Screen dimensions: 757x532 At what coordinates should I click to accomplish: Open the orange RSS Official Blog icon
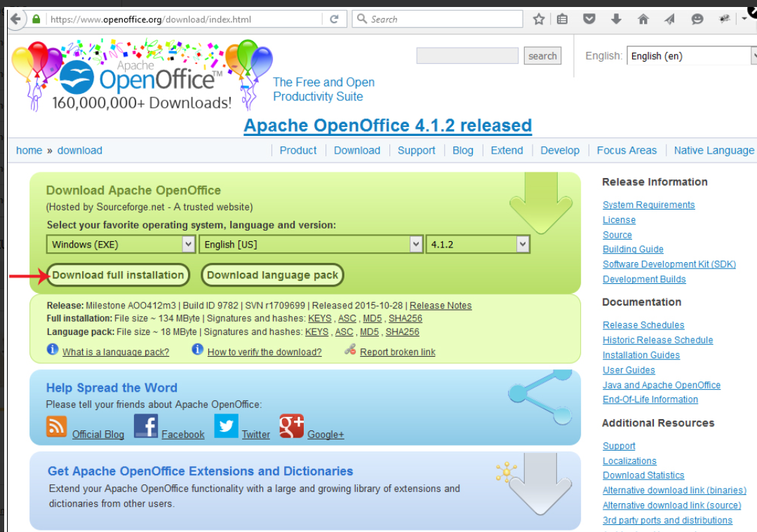coord(57,426)
